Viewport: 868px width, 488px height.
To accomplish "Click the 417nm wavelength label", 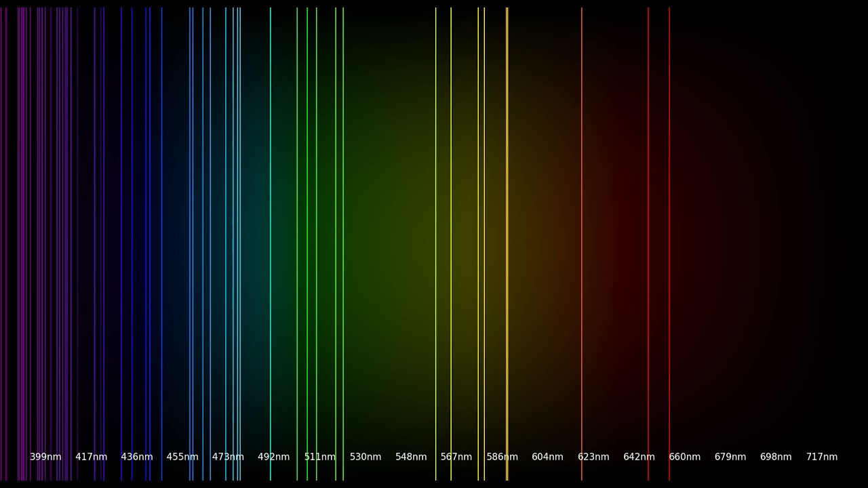I will pyautogui.click(x=91, y=457).
